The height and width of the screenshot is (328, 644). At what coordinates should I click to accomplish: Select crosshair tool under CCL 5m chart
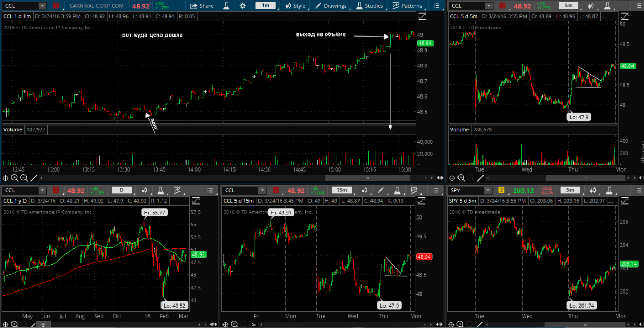(452, 178)
